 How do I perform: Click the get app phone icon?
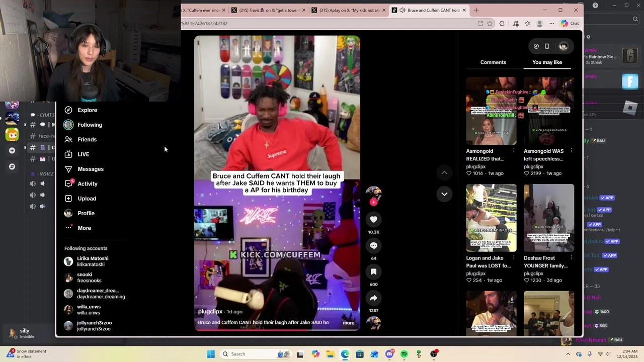pyautogui.click(x=547, y=46)
